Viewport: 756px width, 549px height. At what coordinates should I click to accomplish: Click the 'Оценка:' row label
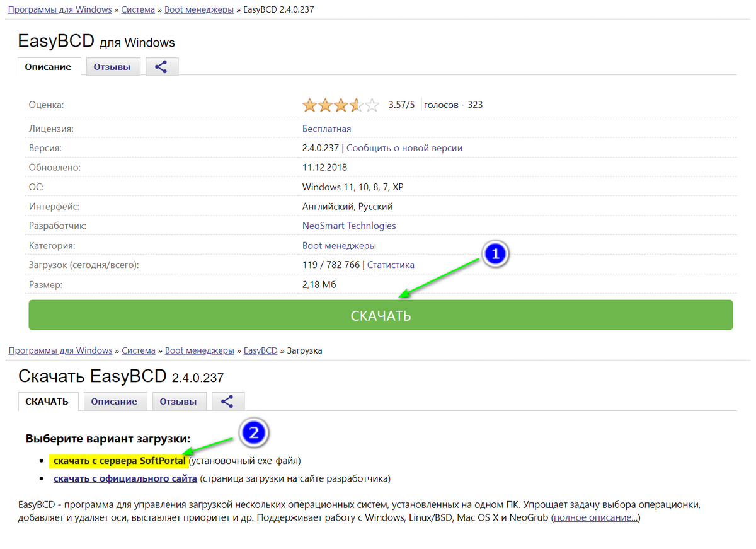click(47, 105)
